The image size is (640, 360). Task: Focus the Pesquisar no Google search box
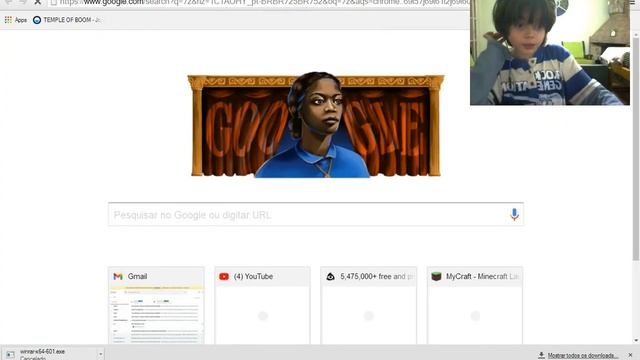[316, 214]
